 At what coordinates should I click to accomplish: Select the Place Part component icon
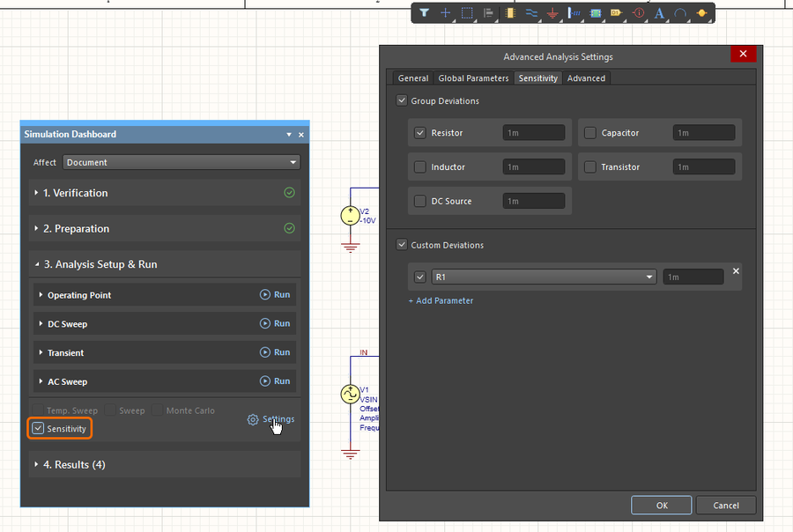[510, 13]
